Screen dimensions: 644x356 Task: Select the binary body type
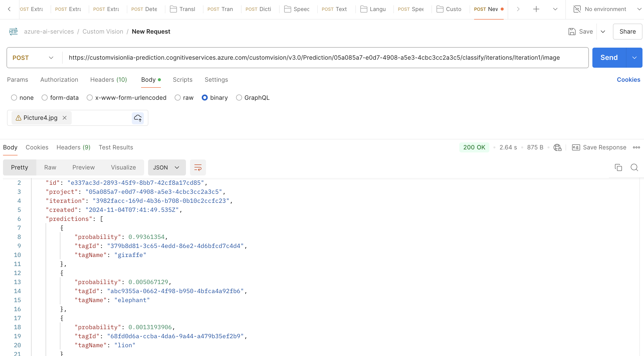tap(205, 98)
